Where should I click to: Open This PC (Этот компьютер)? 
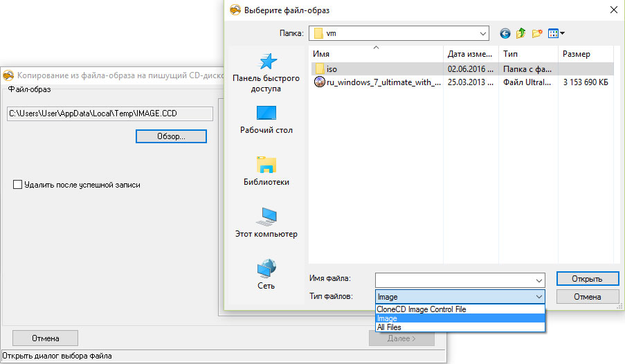pyautogui.click(x=266, y=222)
